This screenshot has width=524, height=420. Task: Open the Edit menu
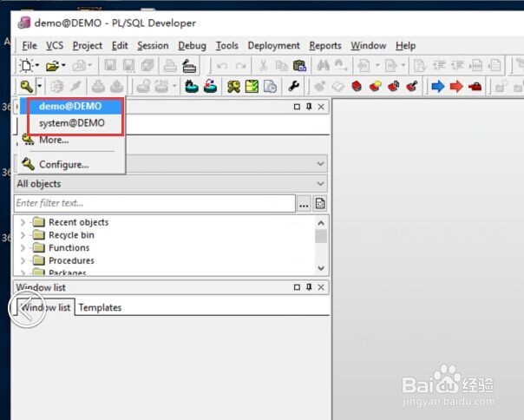pos(120,45)
